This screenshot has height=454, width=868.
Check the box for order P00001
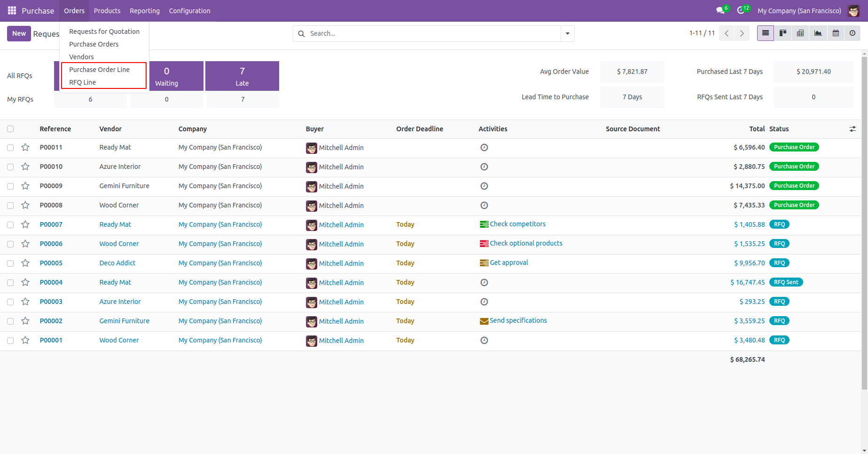(10, 341)
